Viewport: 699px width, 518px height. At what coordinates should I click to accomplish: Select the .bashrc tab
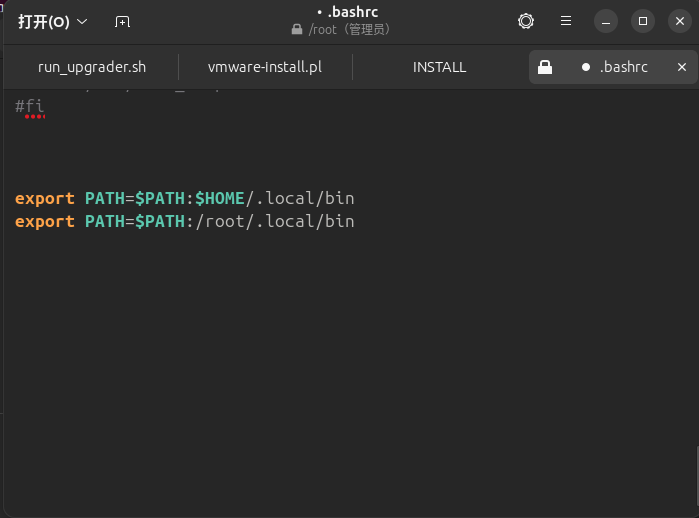click(613, 67)
